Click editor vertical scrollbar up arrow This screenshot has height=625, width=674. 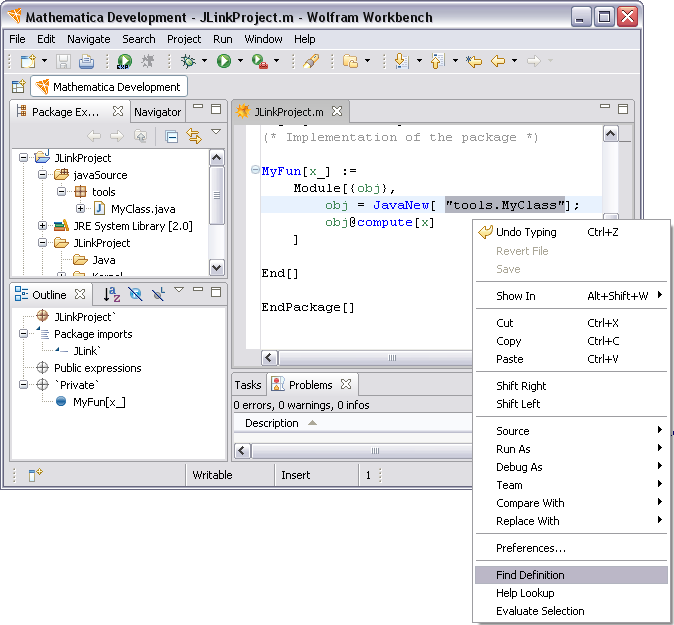click(x=610, y=134)
